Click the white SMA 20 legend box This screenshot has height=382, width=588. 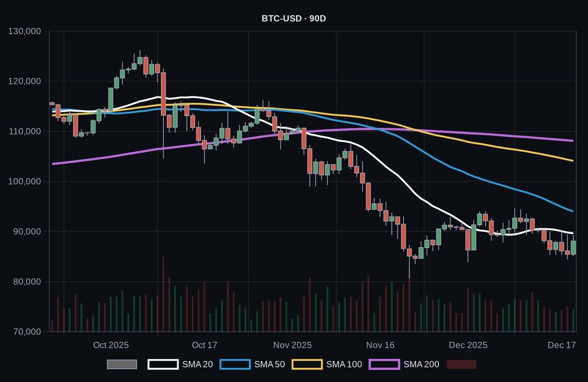point(163,364)
